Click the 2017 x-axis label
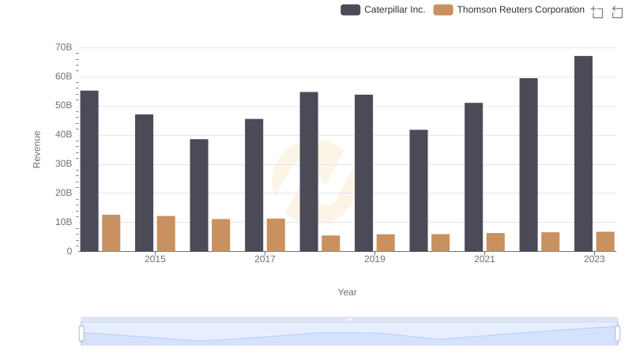This screenshot has height=364, width=632. [x=265, y=259]
